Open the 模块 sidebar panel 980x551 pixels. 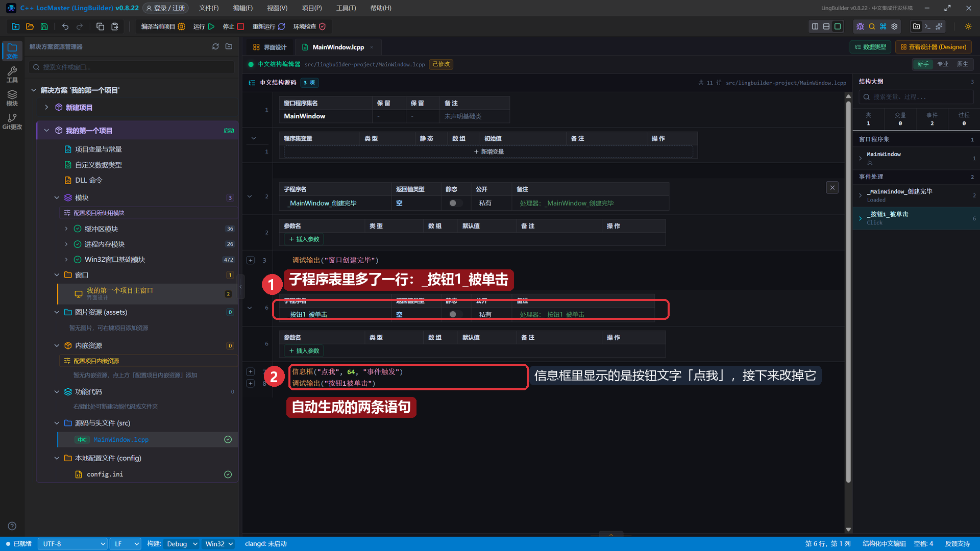tap(12, 98)
